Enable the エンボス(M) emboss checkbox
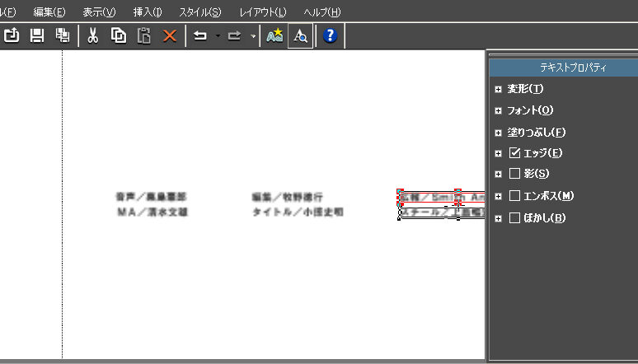The width and height of the screenshot is (638, 364). coord(514,196)
